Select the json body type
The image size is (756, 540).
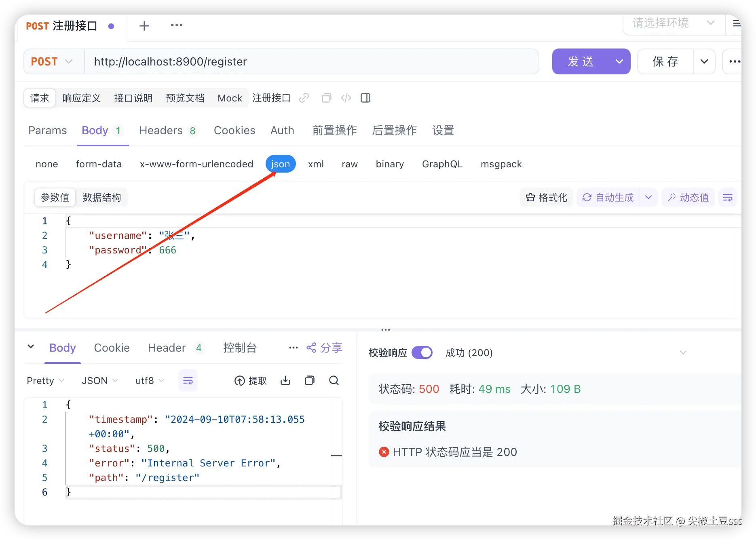(x=281, y=164)
